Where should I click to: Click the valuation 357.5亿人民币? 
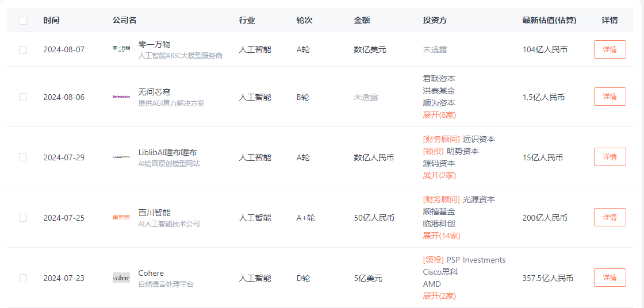tap(548, 278)
